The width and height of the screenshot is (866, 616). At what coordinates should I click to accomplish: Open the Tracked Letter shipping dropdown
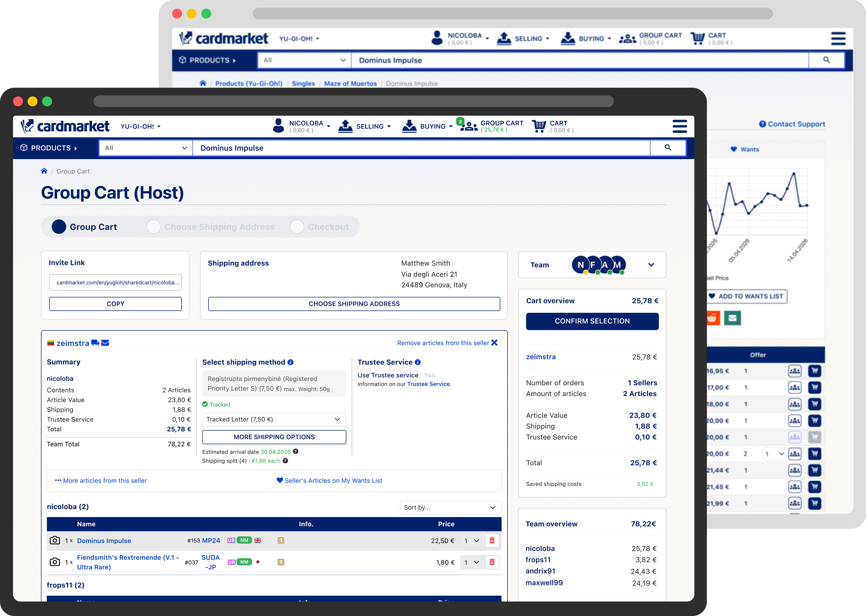pos(274,419)
